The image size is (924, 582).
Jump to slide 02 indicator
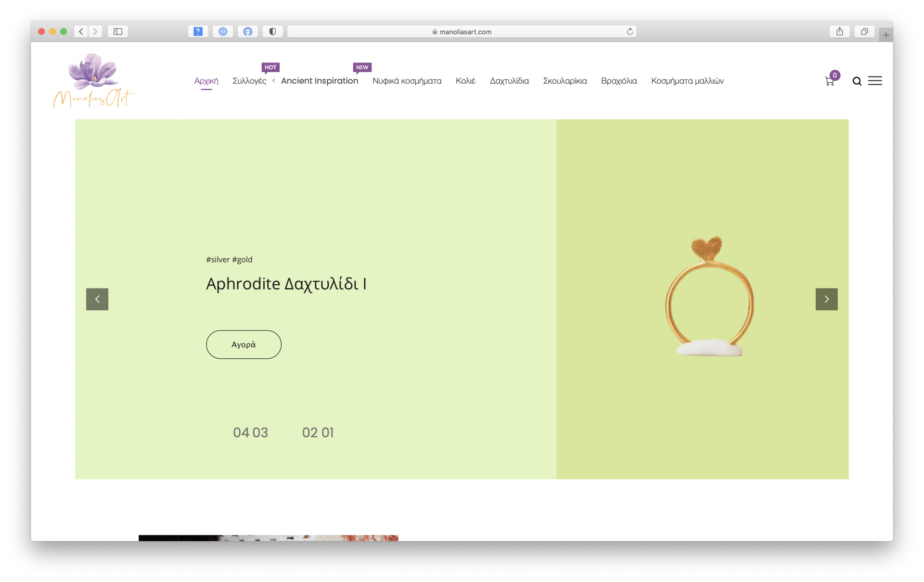pyautogui.click(x=310, y=432)
